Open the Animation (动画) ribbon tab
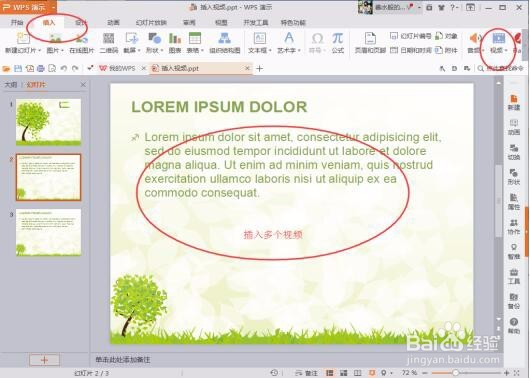 click(x=113, y=23)
